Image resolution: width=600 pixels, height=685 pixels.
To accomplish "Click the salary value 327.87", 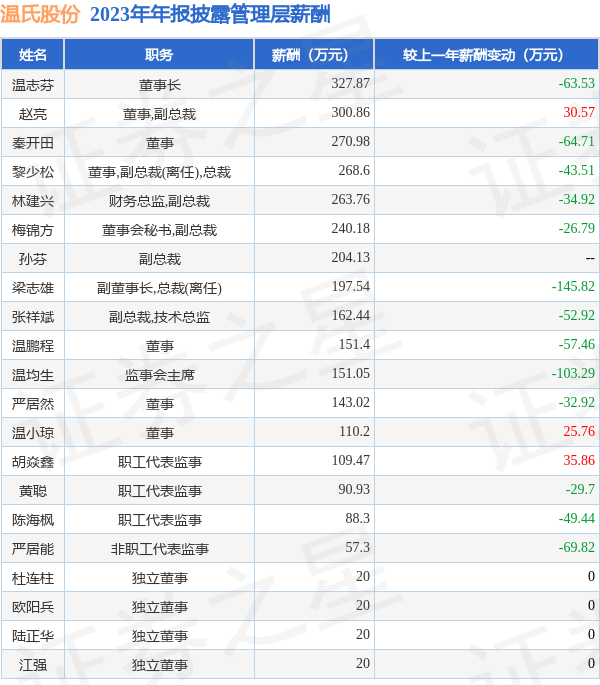I will pos(350,84).
